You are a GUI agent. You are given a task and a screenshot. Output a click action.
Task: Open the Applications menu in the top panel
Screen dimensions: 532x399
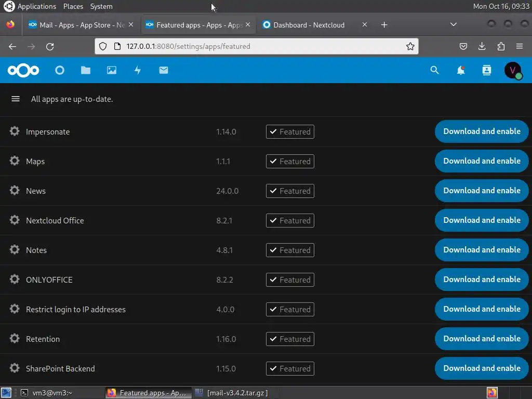coord(37,6)
